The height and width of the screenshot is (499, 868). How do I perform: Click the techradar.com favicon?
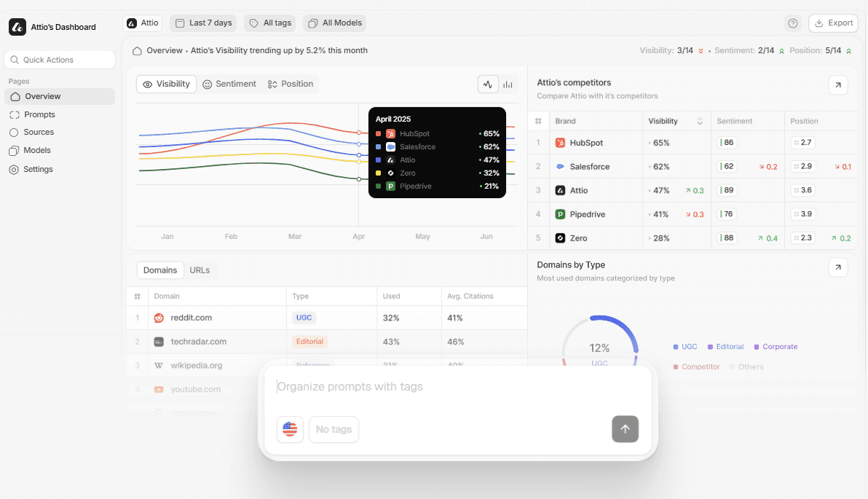(159, 342)
